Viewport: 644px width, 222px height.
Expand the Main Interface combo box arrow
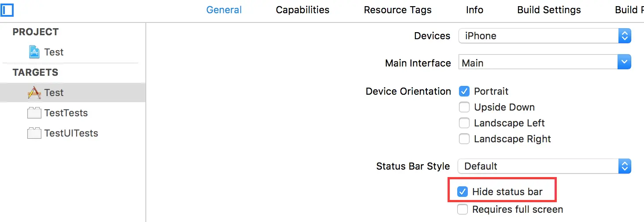point(624,63)
